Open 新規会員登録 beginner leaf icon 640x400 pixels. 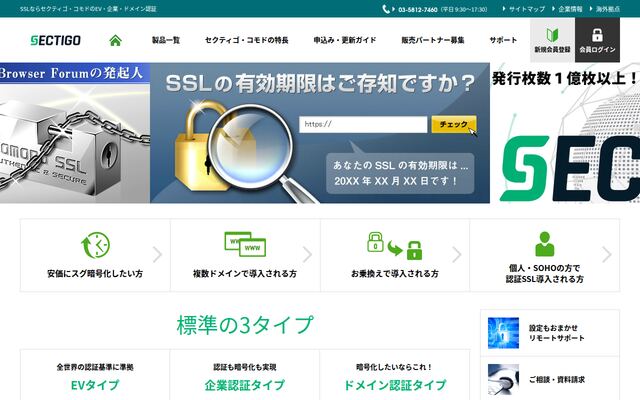point(552,35)
